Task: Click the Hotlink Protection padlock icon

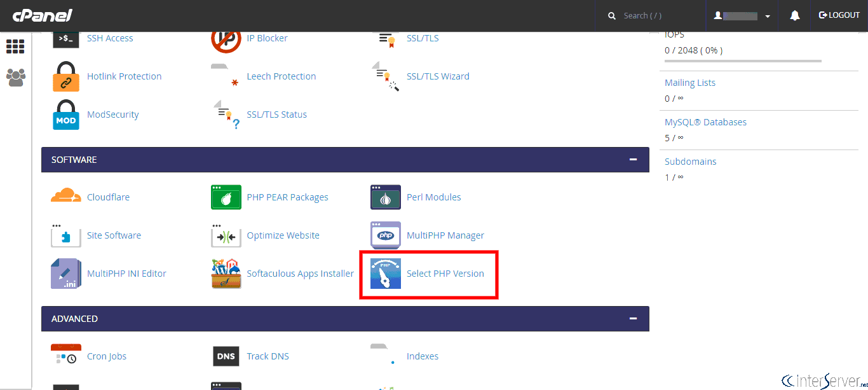Action: pyautogui.click(x=66, y=76)
